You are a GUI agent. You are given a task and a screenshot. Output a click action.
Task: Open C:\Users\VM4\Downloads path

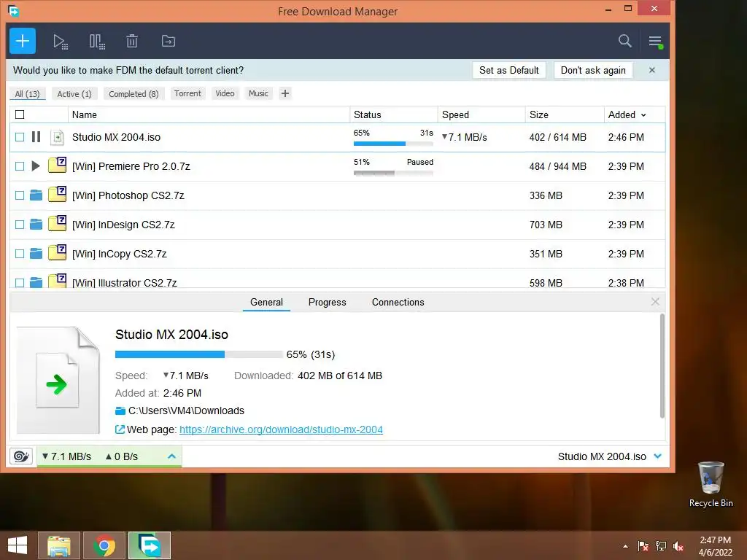tap(186, 411)
